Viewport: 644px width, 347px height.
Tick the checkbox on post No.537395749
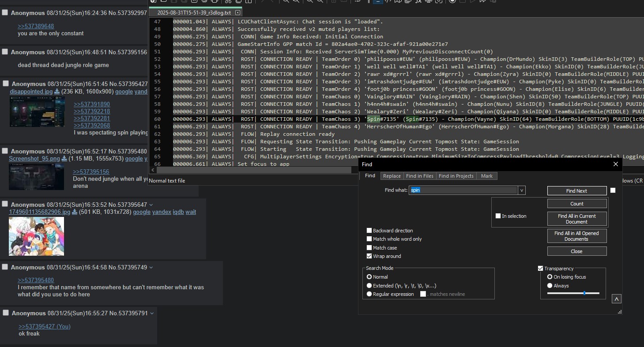[x=5, y=267]
